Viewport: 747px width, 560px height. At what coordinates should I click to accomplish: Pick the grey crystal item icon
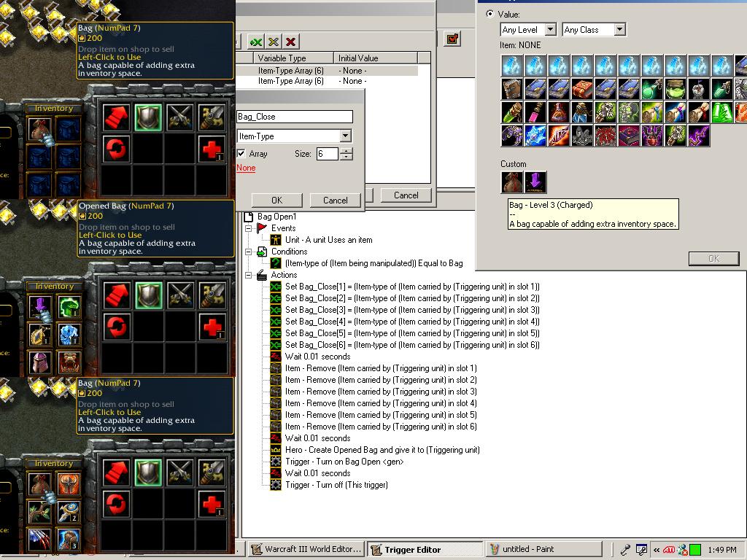click(x=582, y=136)
